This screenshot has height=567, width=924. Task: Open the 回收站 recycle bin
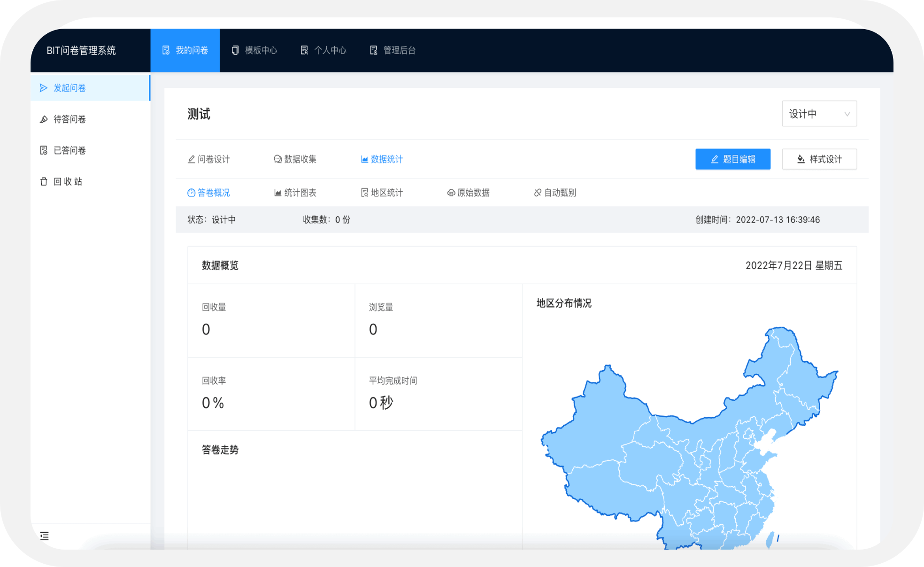coord(67,181)
